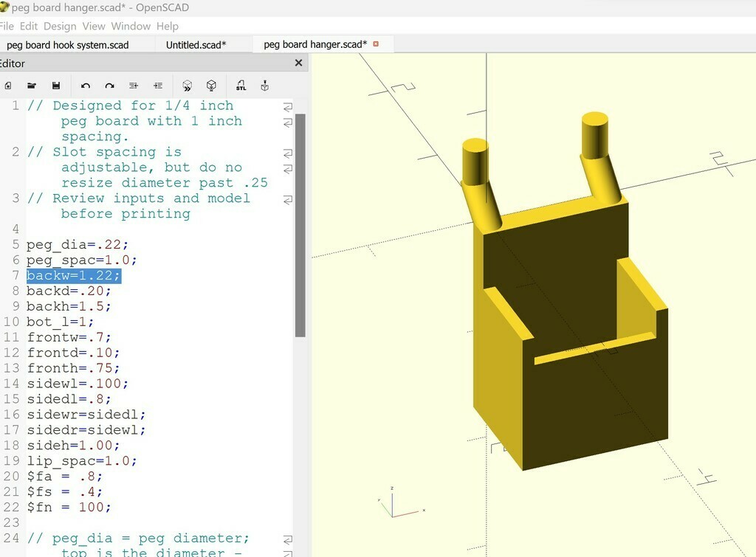Undo the last edit
The width and height of the screenshot is (756, 557).
pos(86,86)
